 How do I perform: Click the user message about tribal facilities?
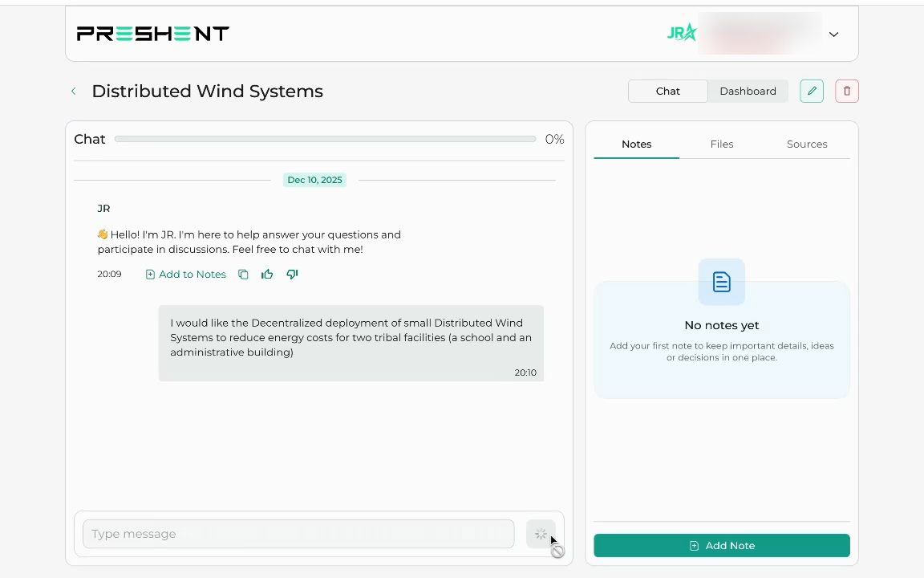tap(351, 343)
